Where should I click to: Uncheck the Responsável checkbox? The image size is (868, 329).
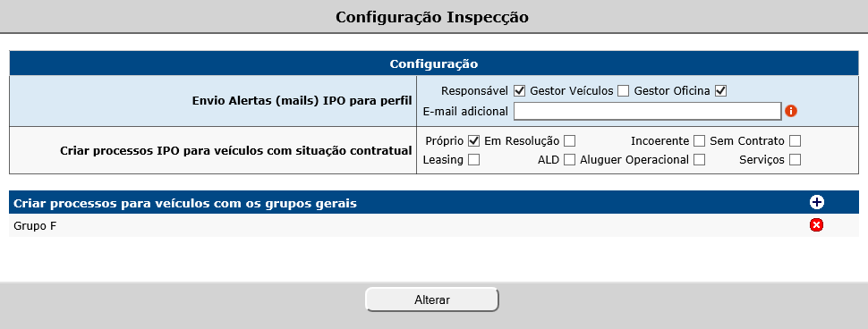(x=519, y=90)
